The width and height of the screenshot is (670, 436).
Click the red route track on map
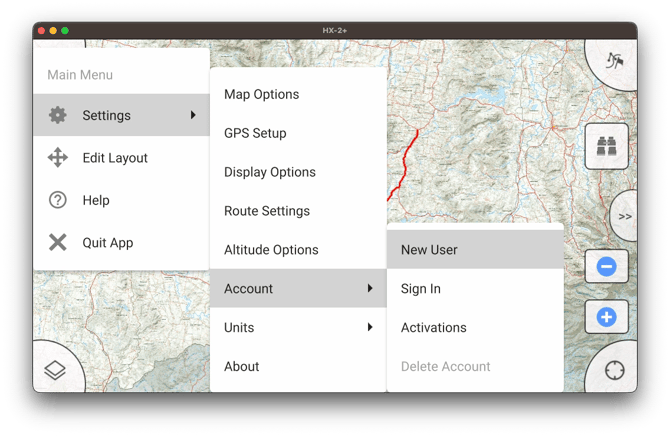point(403,167)
